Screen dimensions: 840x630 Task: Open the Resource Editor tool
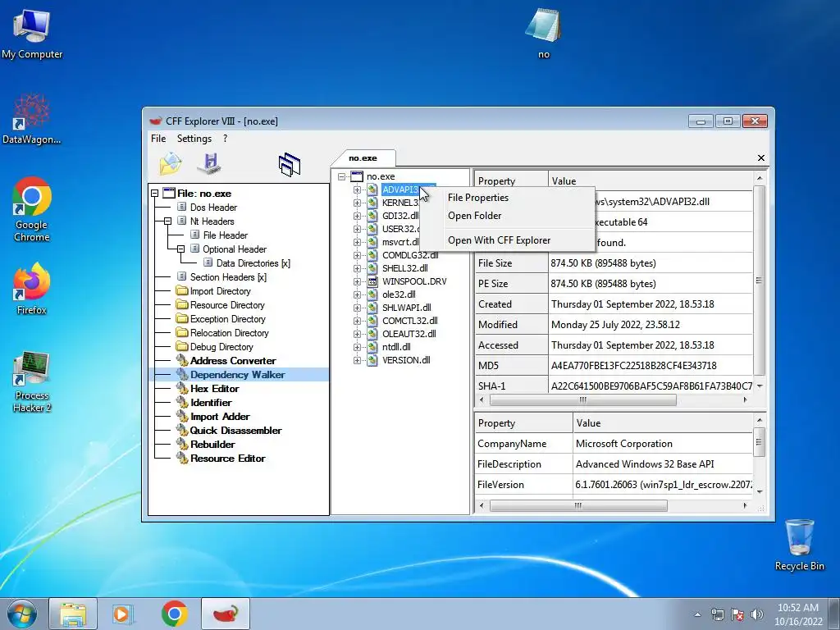[228, 458]
